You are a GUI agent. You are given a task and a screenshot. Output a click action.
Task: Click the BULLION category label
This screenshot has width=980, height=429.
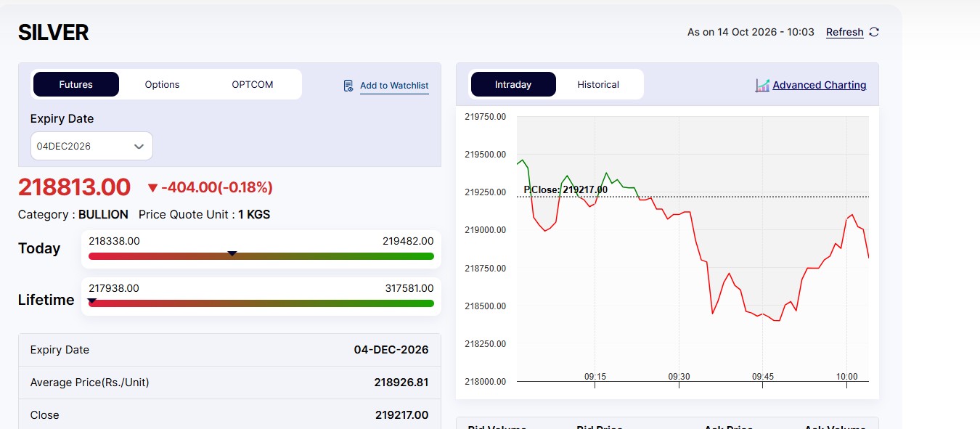(x=103, y=215)
